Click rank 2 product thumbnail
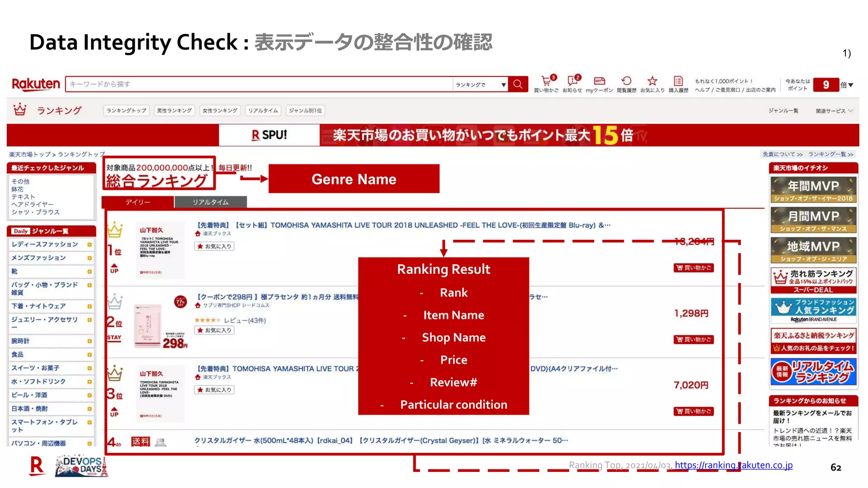 coord(160,322)
